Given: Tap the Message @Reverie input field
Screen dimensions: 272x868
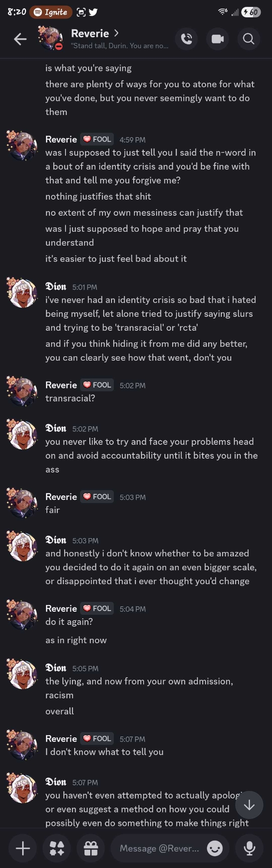Looking at the screenshot, I should pyautogui.click(x=159, y=848).
